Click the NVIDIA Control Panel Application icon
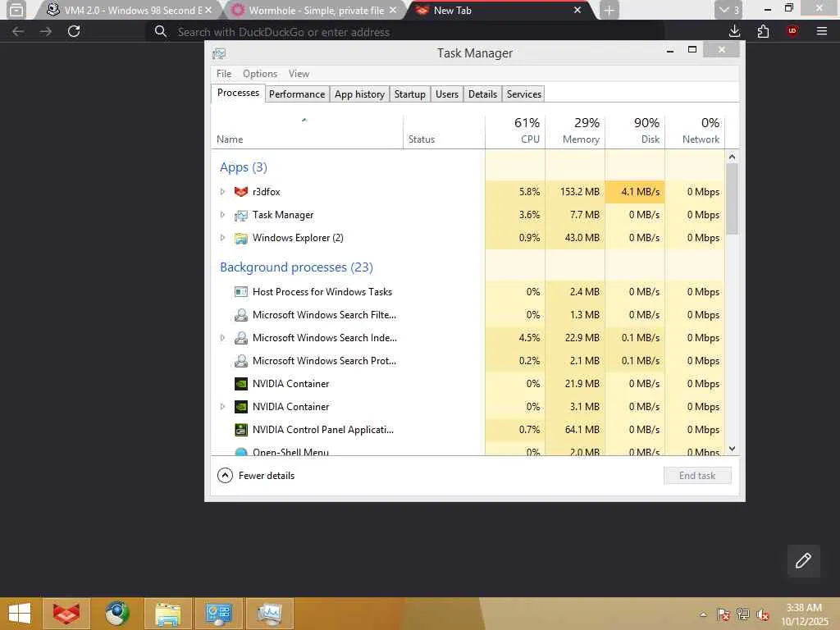Viewport: 840px width, 630px height. pyautogui.click(x=241, y=430)
